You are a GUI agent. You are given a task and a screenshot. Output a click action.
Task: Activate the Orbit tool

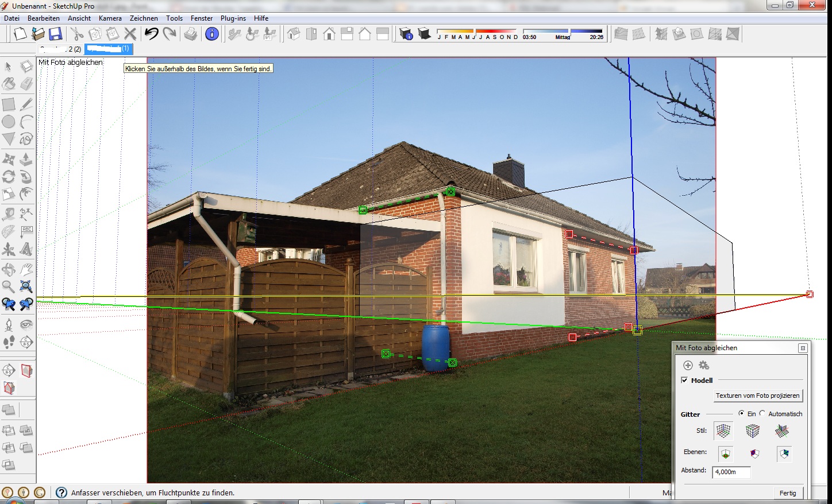coord(8,269)
